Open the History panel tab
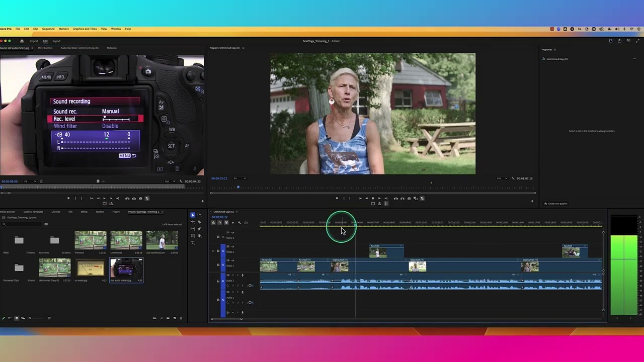 point(116,212)
